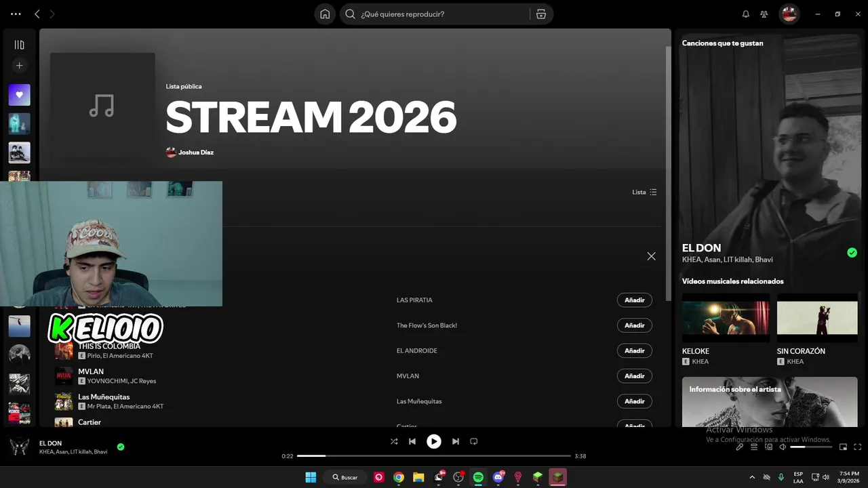Viewport: 868px width, 488px height.
Task: Open notifications bell
Action: click(x=746, y=14)
